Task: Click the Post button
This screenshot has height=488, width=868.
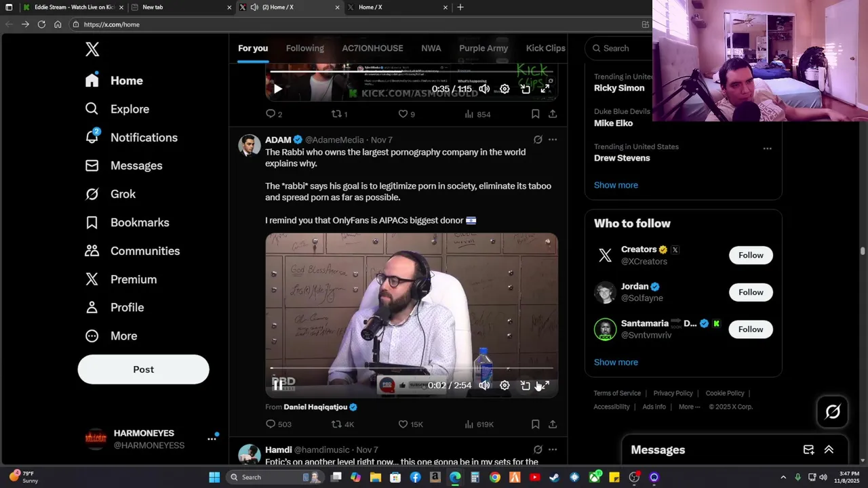Action: click(x=143, y=369)
